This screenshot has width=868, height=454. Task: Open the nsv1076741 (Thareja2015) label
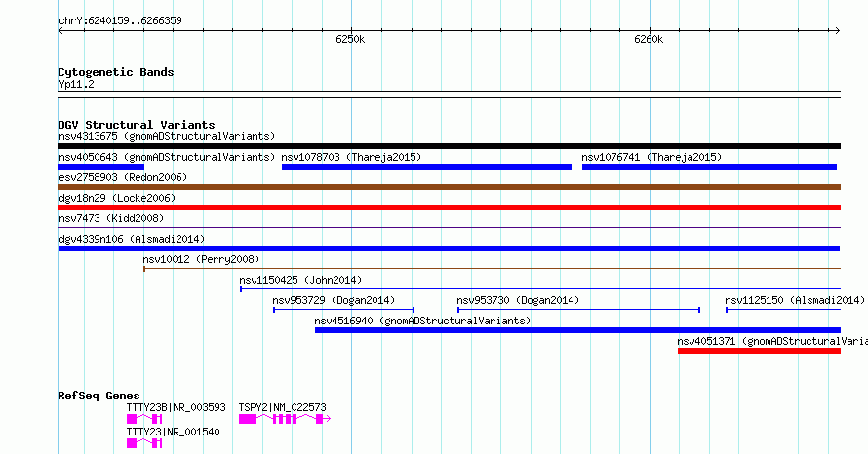tap(651, 157)
